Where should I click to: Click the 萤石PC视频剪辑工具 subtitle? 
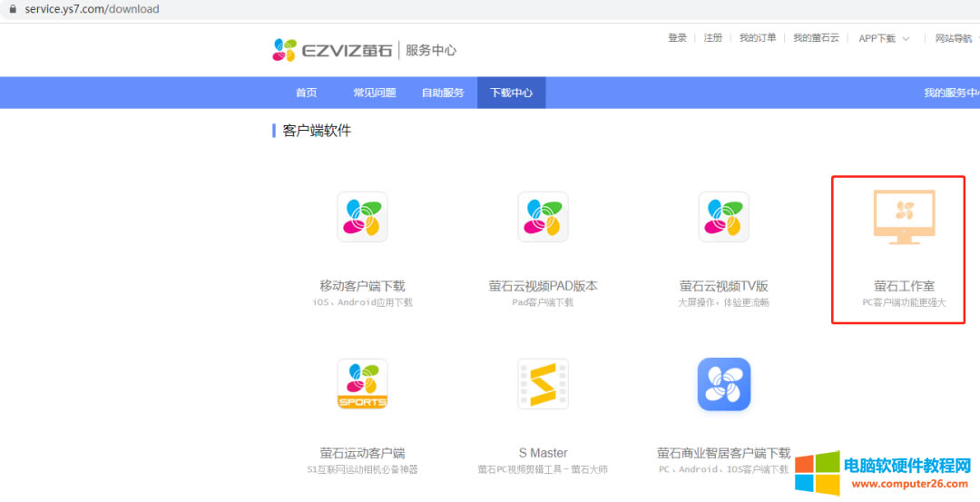pos(544,469)
